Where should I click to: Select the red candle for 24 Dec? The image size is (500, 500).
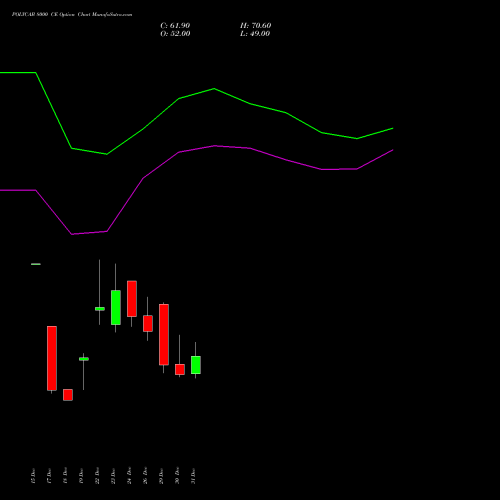click(x=132, y=299)
